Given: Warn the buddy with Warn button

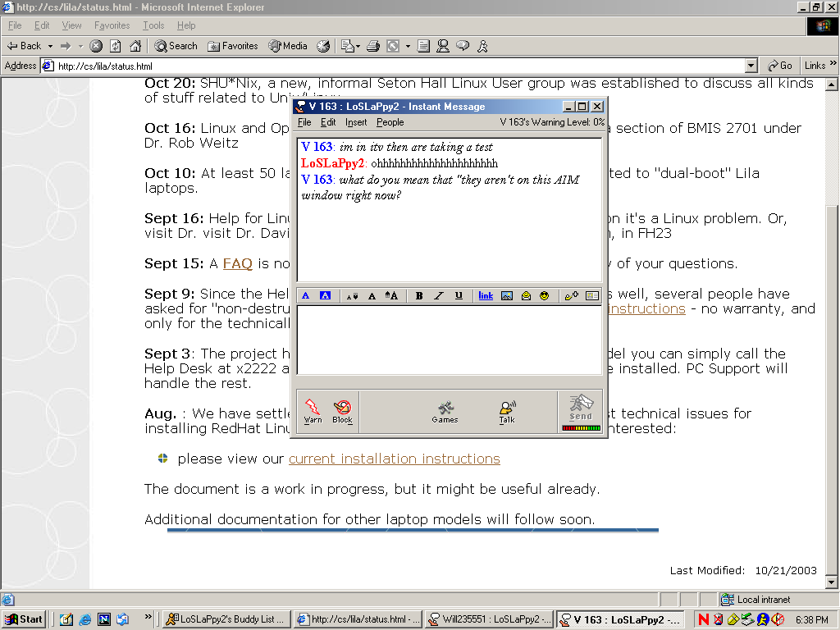Looking at the screenshot, I should (313, 412).
